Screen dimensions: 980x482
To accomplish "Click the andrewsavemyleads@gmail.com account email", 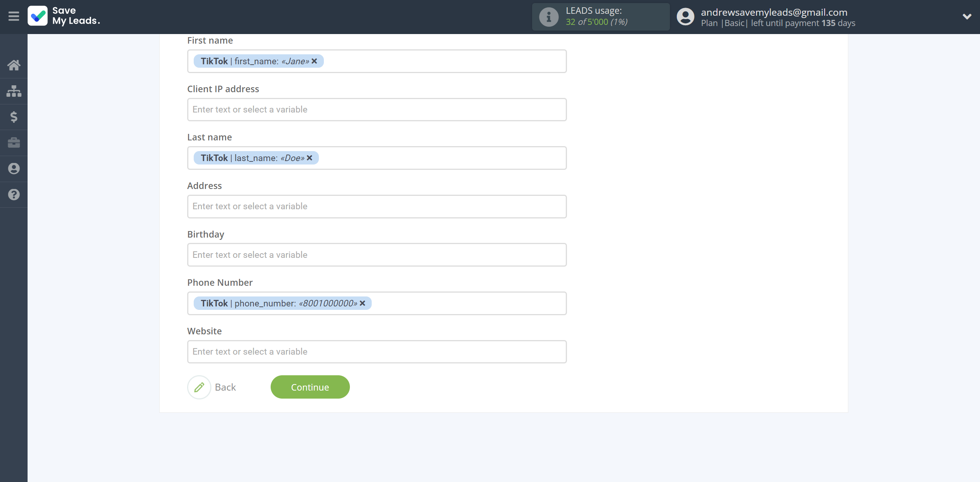I will pyautogui.click(x=774, y=12).
